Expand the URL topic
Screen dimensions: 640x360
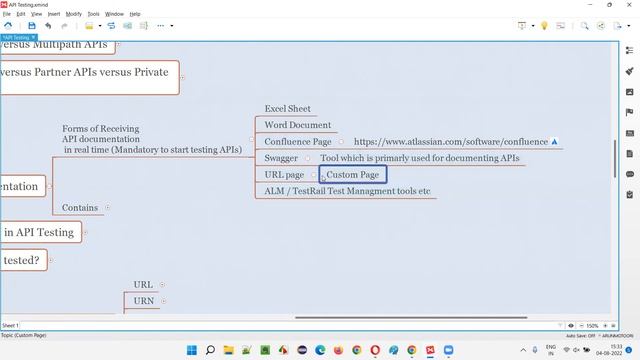click(x=162, y=284)
